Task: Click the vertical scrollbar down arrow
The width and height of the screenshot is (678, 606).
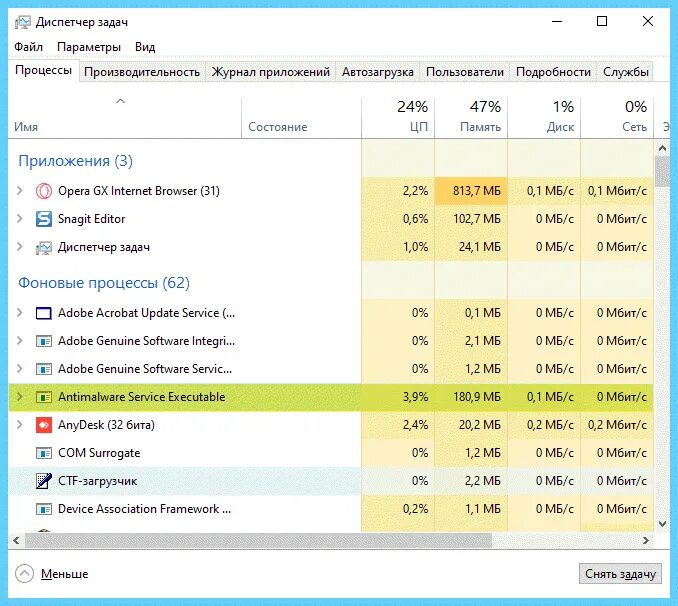Action: 662,524
